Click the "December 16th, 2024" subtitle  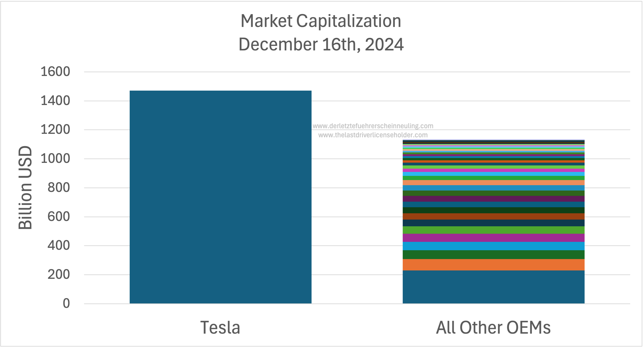point(321,45)
